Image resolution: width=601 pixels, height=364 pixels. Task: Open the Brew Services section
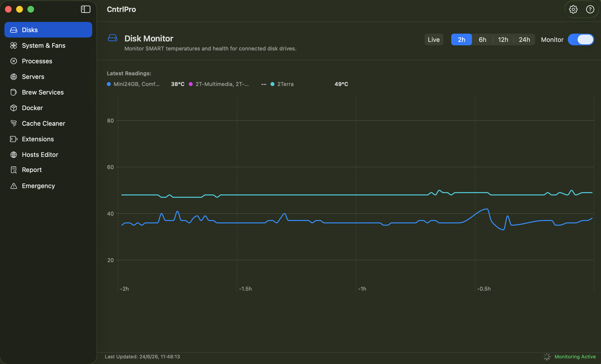[x=48, y=92]
